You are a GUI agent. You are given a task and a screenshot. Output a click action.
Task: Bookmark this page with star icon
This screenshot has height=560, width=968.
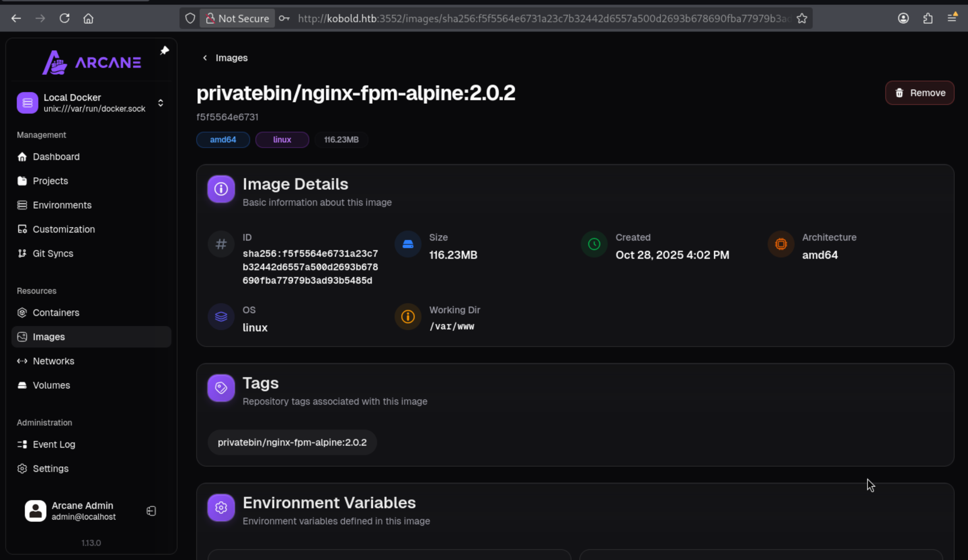(x=802, y=18)
